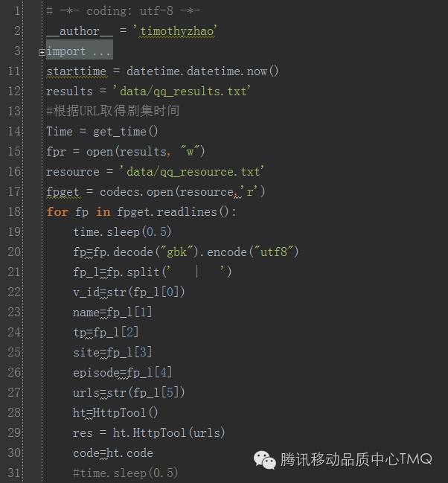
Task: Click fpget.readlines() call
Action: pyautogui.click(x=173, y=212)
